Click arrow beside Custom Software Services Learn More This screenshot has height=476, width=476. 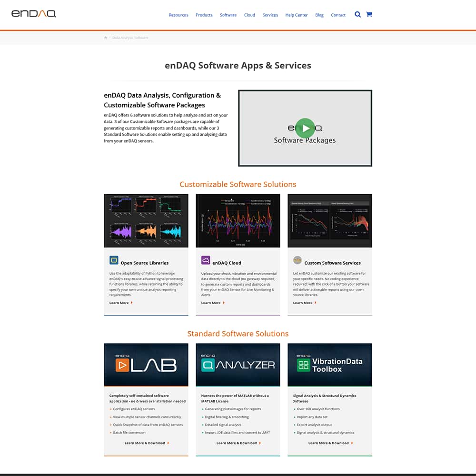point(316,303)
